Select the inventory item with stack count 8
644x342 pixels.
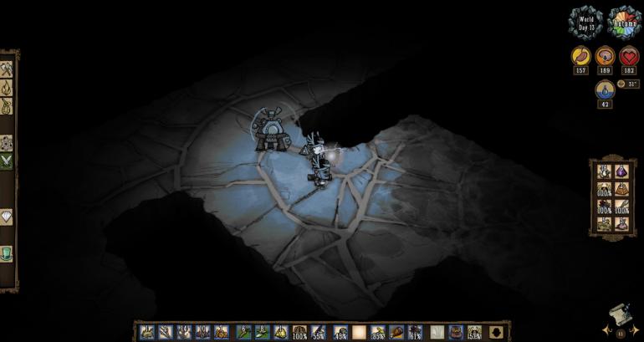(x=262, y=332)
